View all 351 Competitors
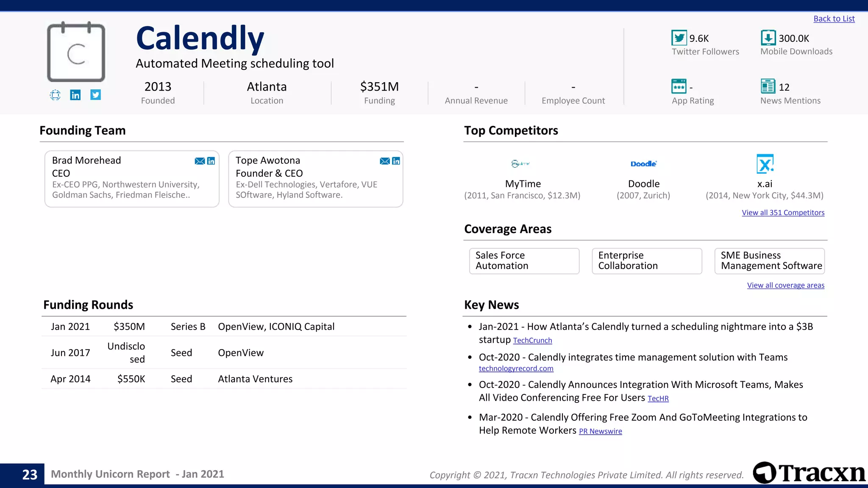This screenshot has width=868, height=488. pos(783,213)
